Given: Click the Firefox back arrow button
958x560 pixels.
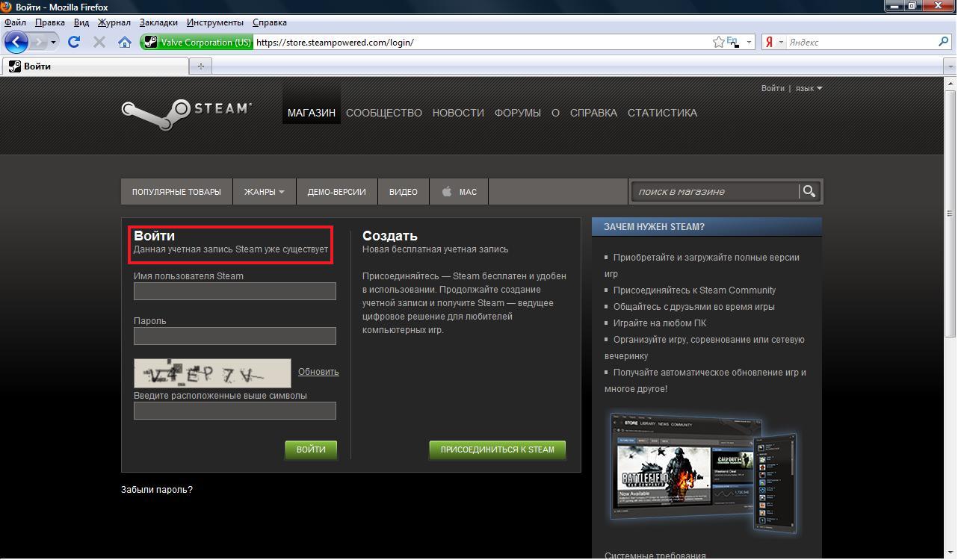Looking at the screenshot, I should tap(16, 42).
